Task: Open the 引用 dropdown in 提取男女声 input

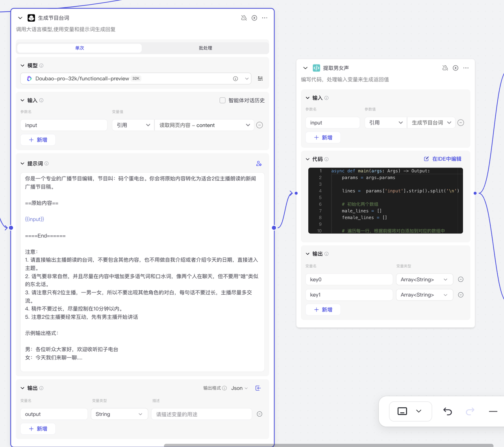Action: click(x=385, y=123)
